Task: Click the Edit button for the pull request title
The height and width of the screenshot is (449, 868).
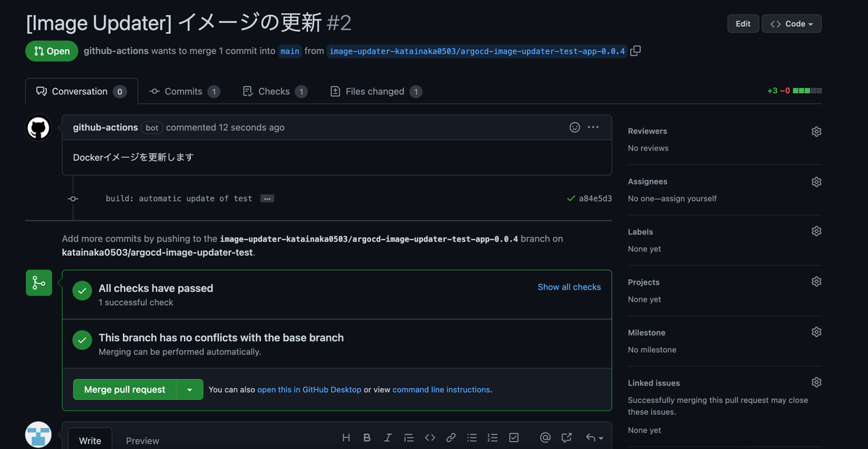Action: click(x=743, y=24)
